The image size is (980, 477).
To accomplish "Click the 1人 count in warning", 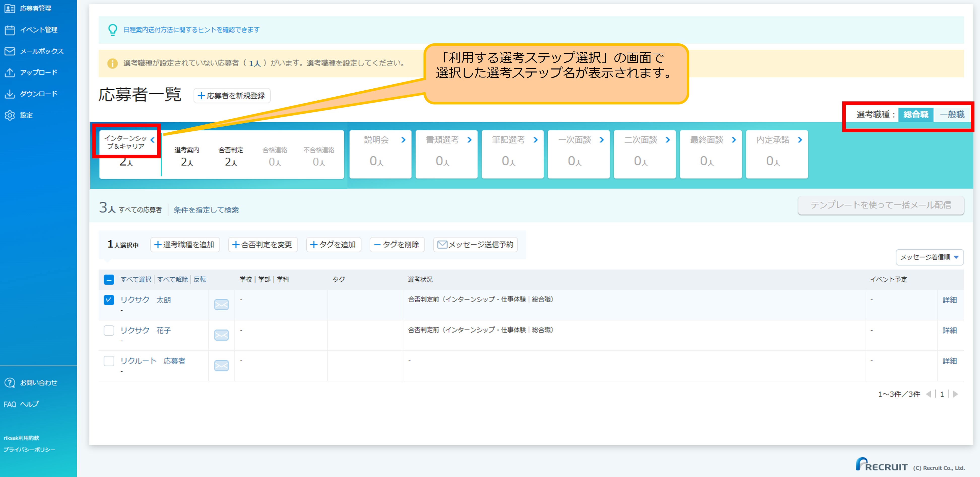I will [255, 63].
